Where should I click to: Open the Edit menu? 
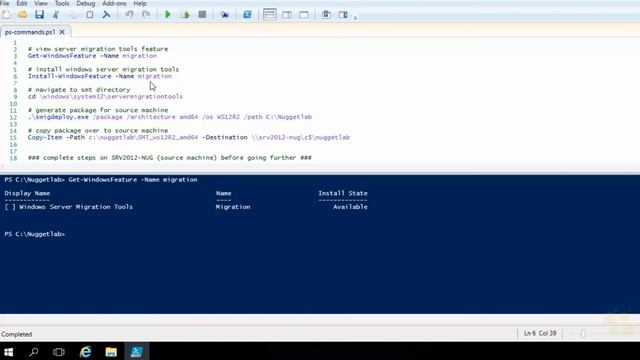point(22,3)
